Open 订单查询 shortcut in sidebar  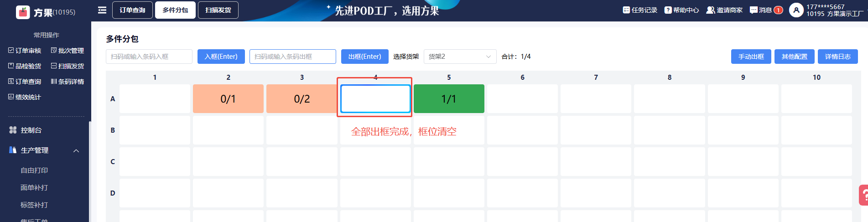25,82
